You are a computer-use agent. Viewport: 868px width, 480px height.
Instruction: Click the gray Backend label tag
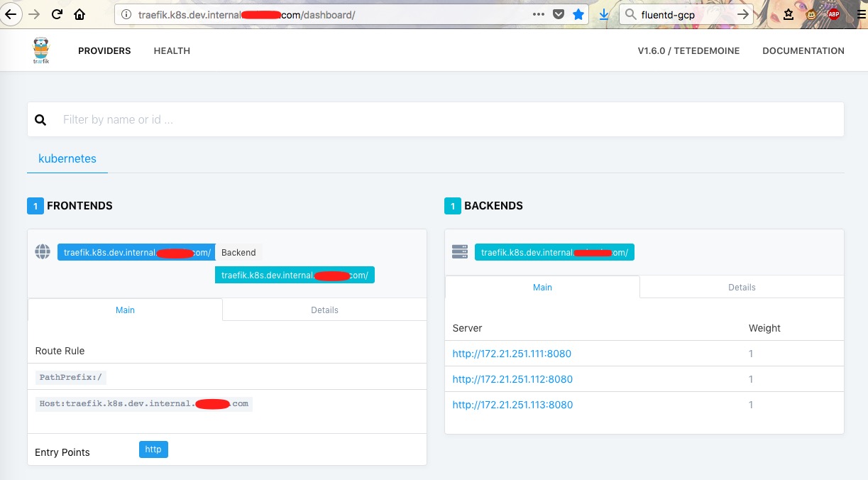238,252
